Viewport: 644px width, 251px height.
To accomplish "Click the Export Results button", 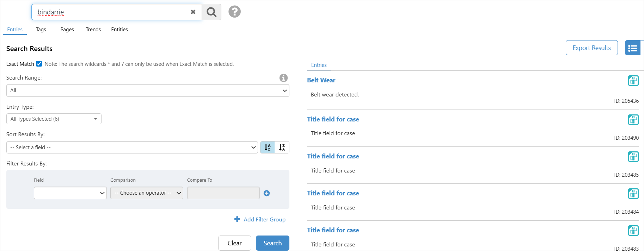I will point(591,48).
